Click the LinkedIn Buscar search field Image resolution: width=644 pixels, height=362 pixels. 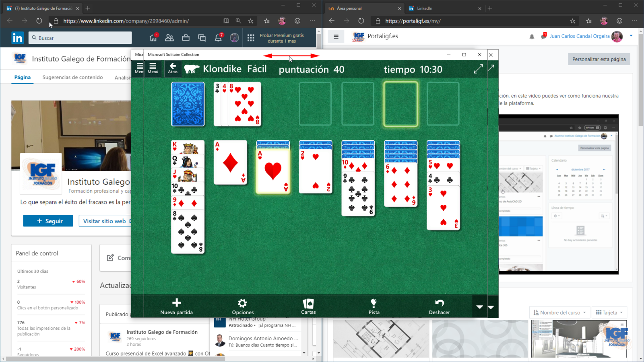(x=80, y=38)
